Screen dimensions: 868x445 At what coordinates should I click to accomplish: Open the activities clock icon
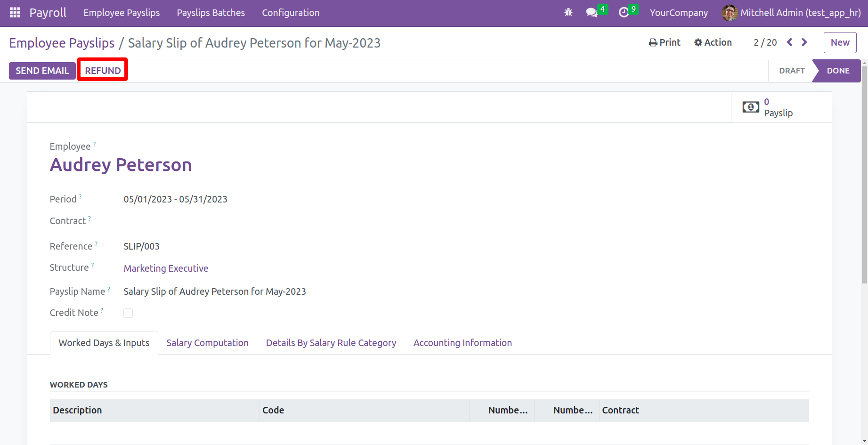point(624,13)
